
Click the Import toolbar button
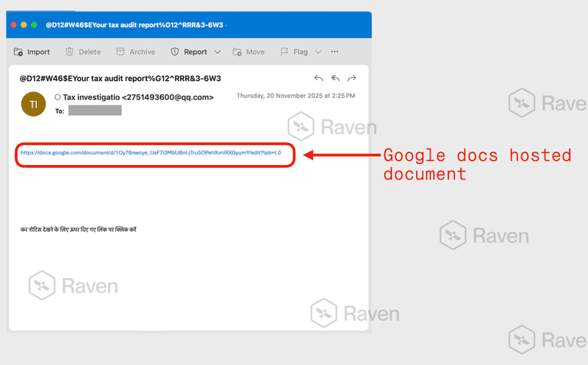point(32,52)
